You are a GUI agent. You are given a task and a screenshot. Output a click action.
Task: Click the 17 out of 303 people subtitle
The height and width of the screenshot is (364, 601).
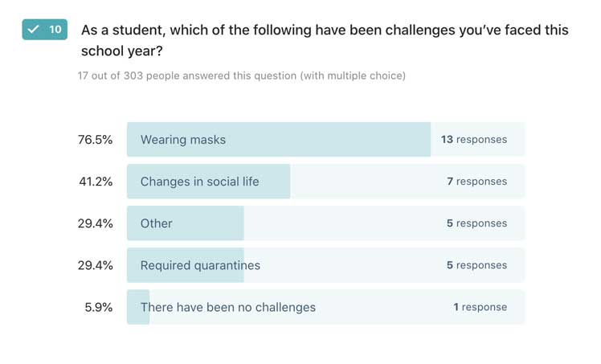point(241,76)
